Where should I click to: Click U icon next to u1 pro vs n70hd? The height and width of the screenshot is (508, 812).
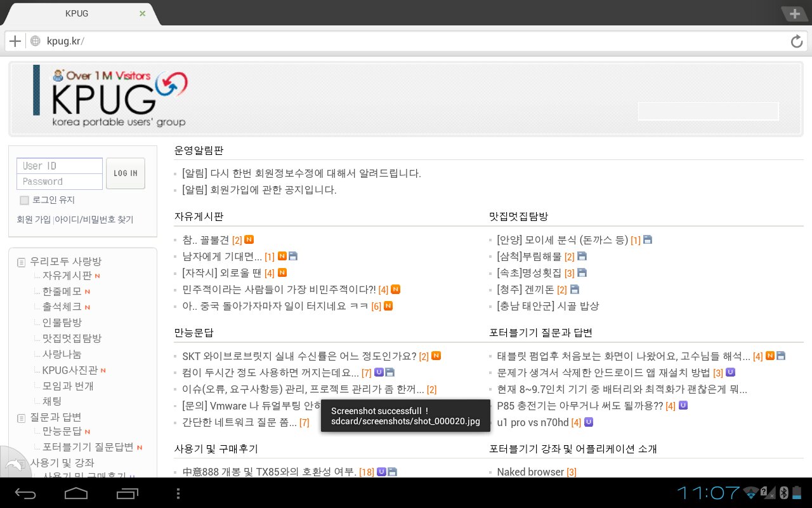point(589,421)
